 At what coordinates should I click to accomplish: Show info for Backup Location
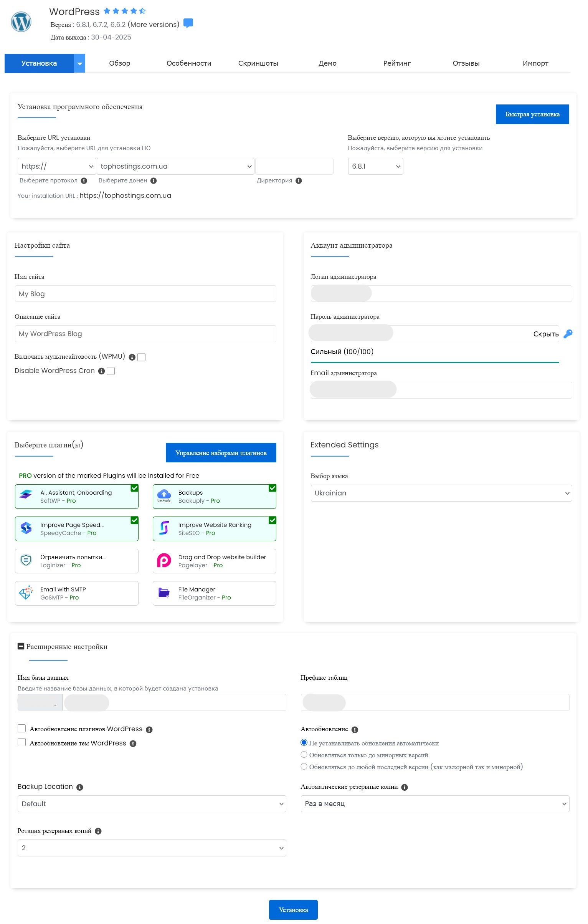[80, 787]
